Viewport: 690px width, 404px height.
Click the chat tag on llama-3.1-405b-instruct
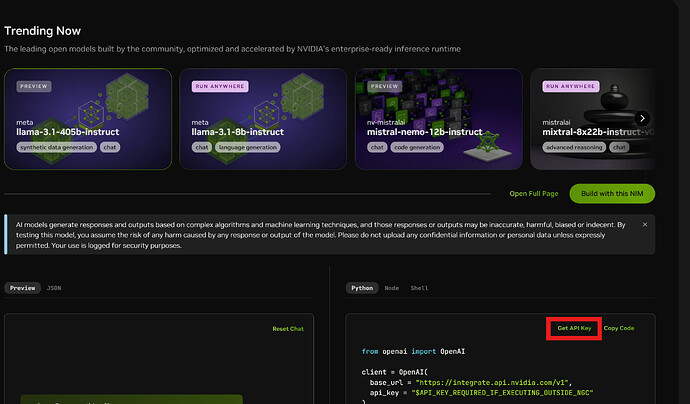click(x=110, y=147)
